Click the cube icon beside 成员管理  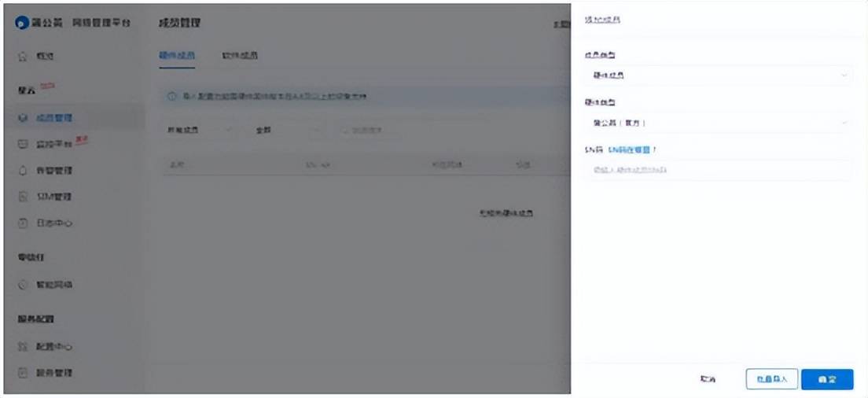(x=22, y=118)
